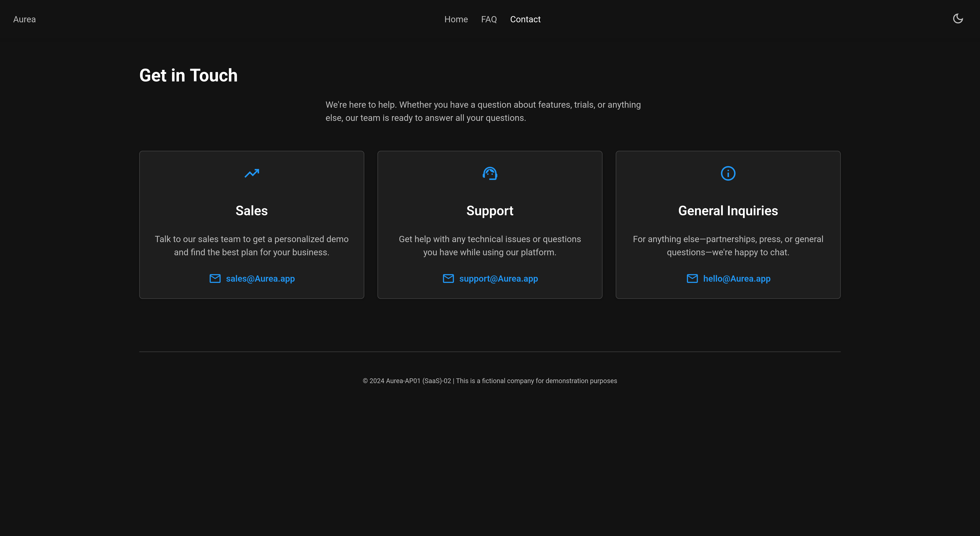Click the Sales card description text
980x536 pixels.
(x=251, y=246)
